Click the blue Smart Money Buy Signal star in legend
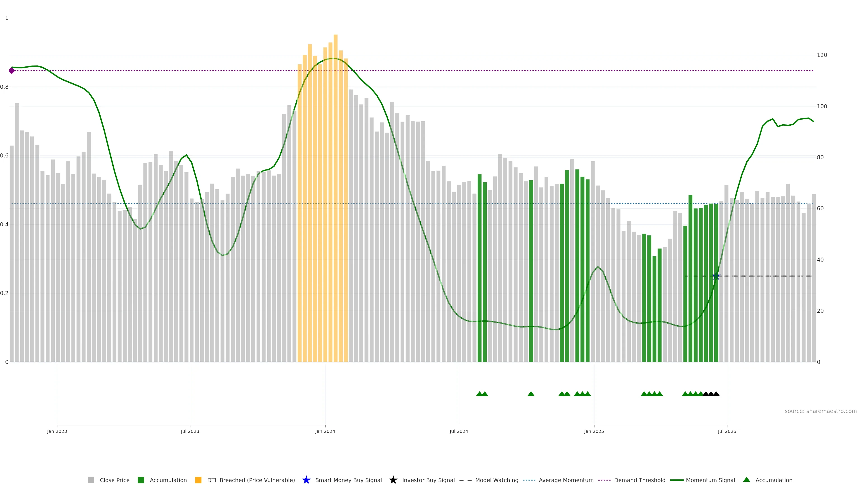This screenshot has width=868, height=488. pos(306,480)
